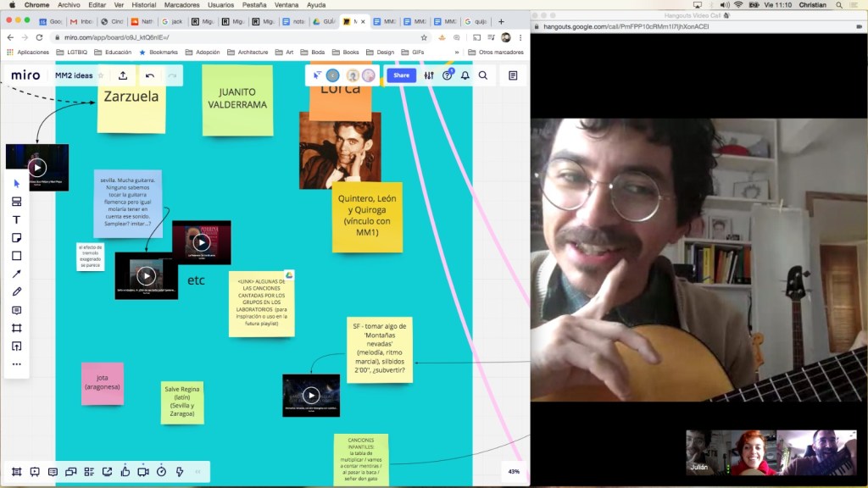Screen dimensions: 868x488
Task: Click the blue Share button
Action: (x=401, y=75)
